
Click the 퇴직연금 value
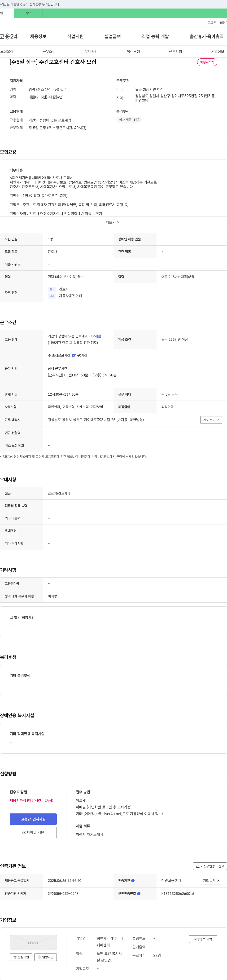(167, 407)
